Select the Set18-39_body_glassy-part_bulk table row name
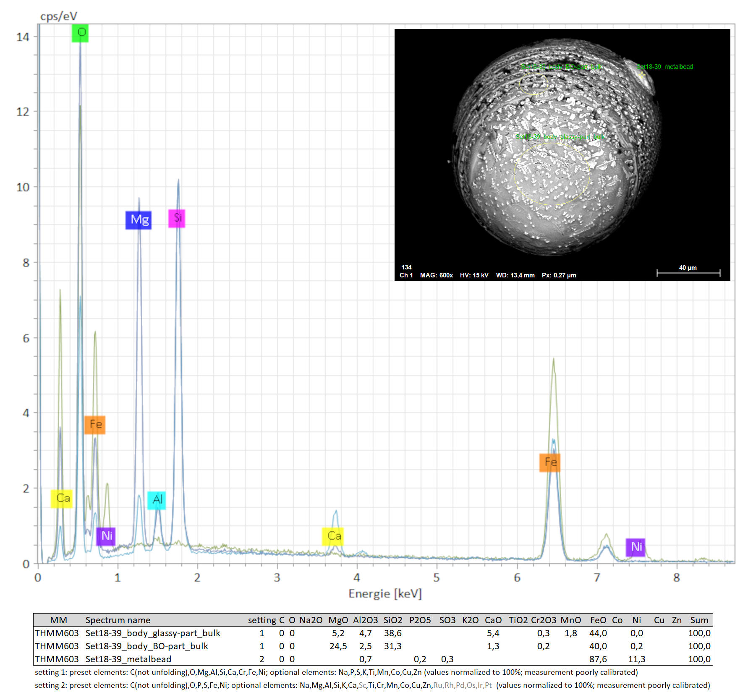This screenshot has height=700, width=748. [x=153, y=633]
